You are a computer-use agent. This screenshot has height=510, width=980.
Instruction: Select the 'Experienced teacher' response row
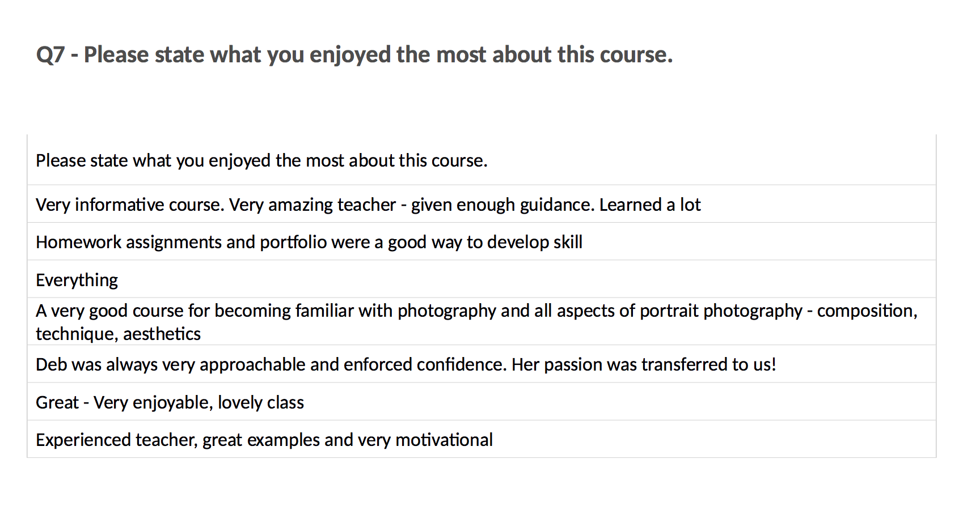[x=481, y=439]
